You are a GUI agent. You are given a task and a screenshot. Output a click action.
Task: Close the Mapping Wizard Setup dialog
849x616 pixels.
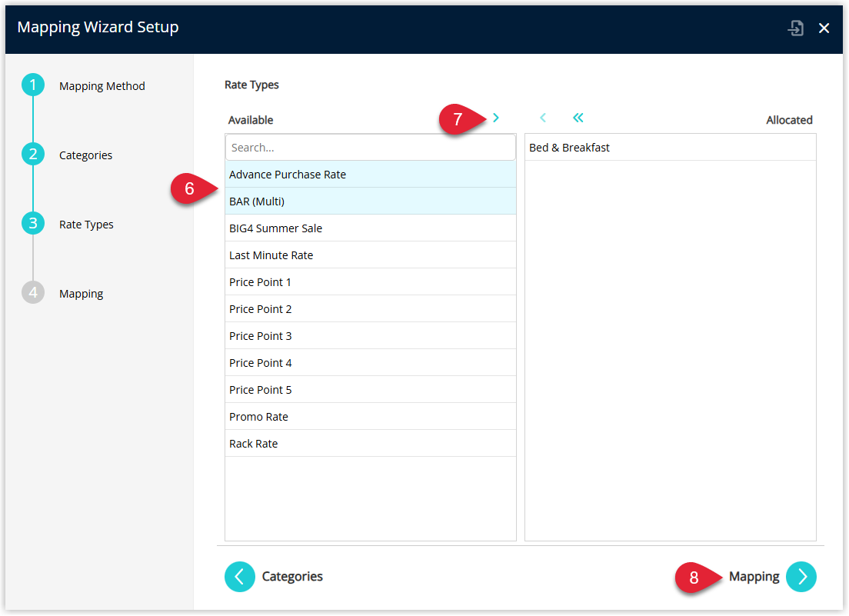click(824, 28)
